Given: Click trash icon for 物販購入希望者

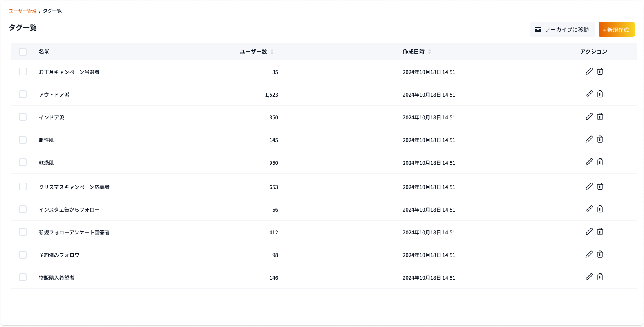Looking at the screenshot, I should click(x=600, y=277).
